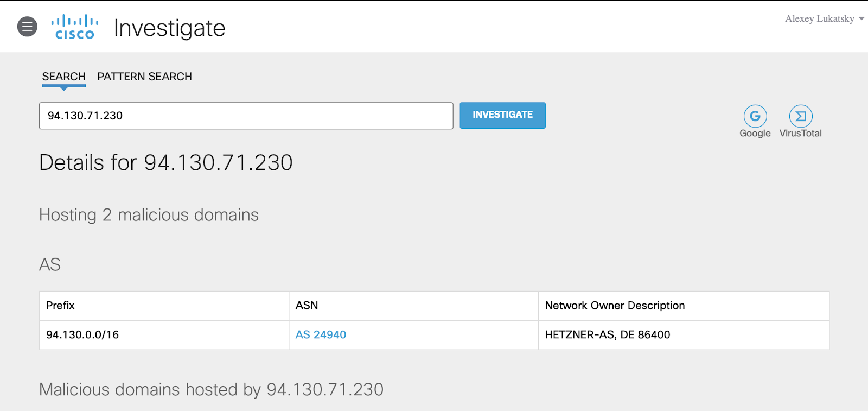This screenshot has width=868, height=411.
Task: Switch to the PATTERN SEARCH tab
Action: pyautogui.click(x=144, y=77)
